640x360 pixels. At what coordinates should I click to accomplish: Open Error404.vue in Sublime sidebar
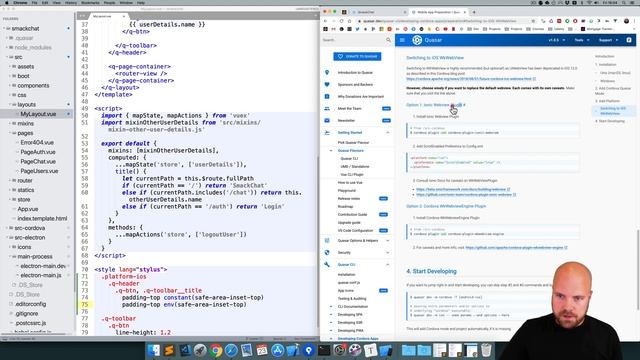coord(37,142)
